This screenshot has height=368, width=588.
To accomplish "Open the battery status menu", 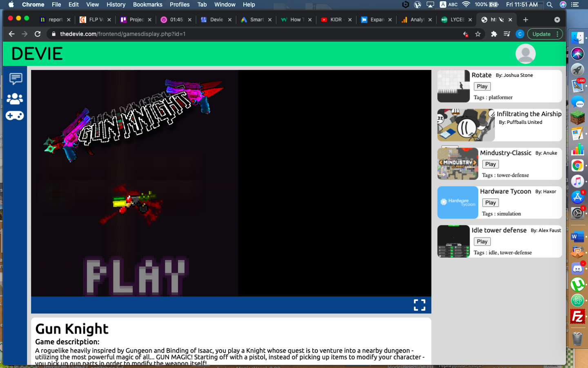I will click(x=487, y=4).
